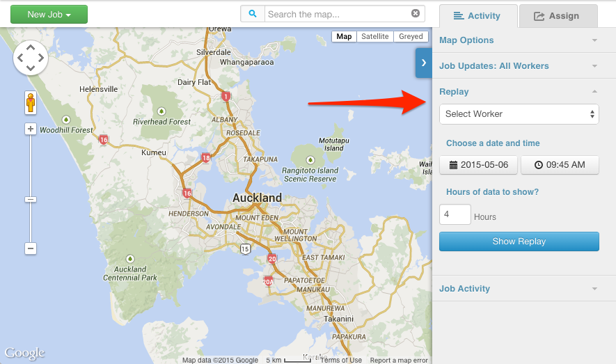Click the Helensville label on map
Image resolution: width=616 pixels, height=364 pixels.
click(x=98, y=89)
